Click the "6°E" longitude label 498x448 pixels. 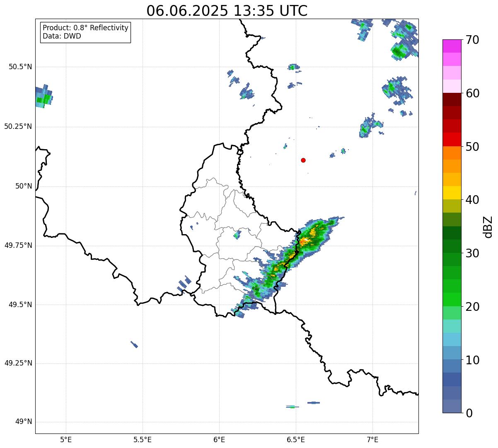[219, 439]
